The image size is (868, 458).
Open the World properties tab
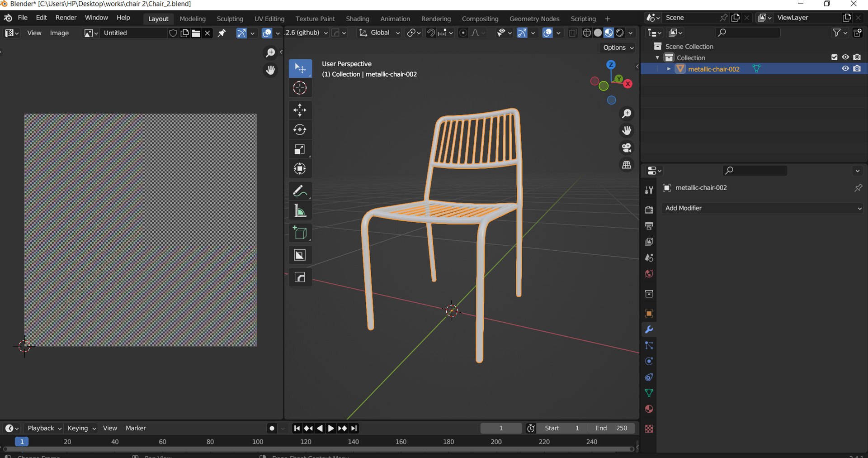pyautogui.click(x=649, y=273)
